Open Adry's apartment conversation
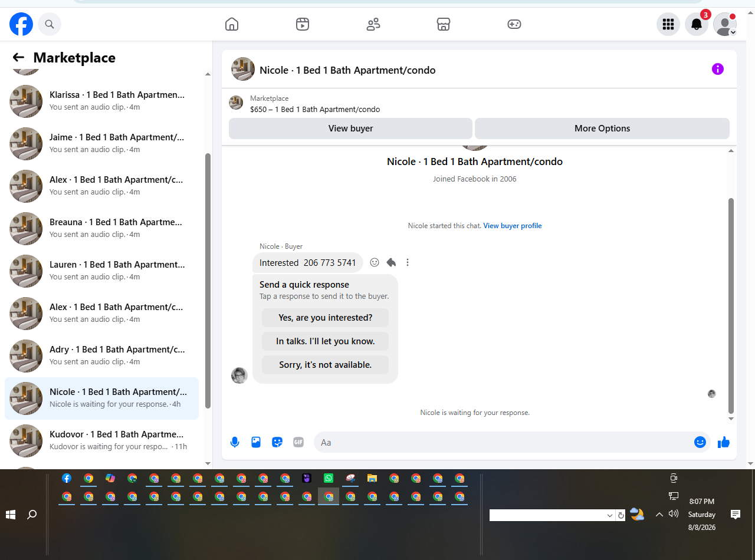The height and width of the screenshot is (560, 755). [101, 355]
